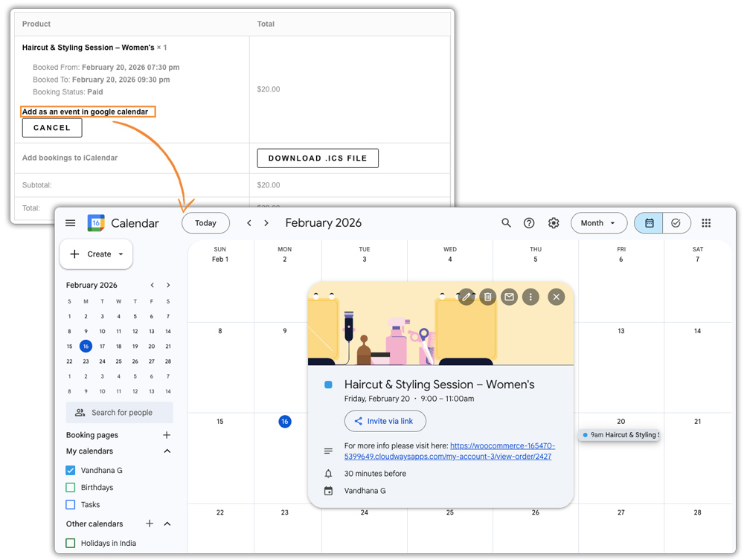
Task: Click the Search for people field
Action: 119,412
